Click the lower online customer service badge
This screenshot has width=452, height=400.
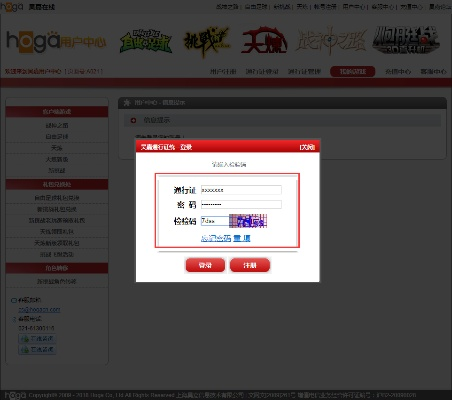(37, 350)
